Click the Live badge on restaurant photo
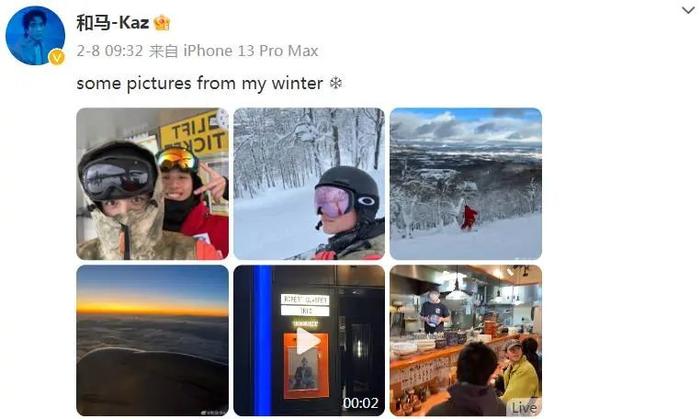 [x=524, y=407]
